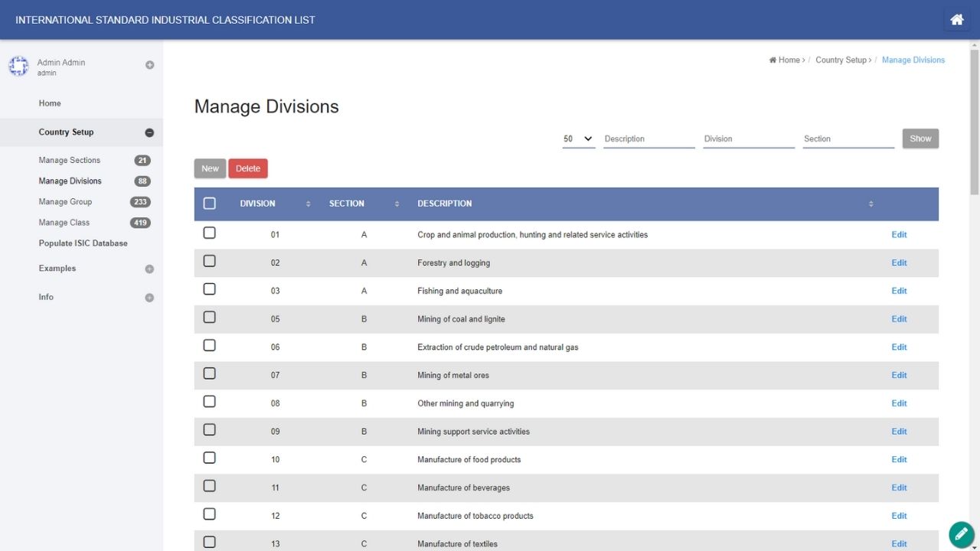Click the admin user avatar icon
This screenshot has width=980, height=551.
[18, 67]
